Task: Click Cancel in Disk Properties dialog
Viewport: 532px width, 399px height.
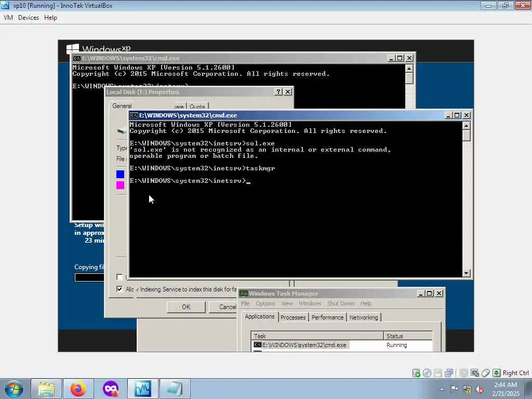Action: (224, 307)
